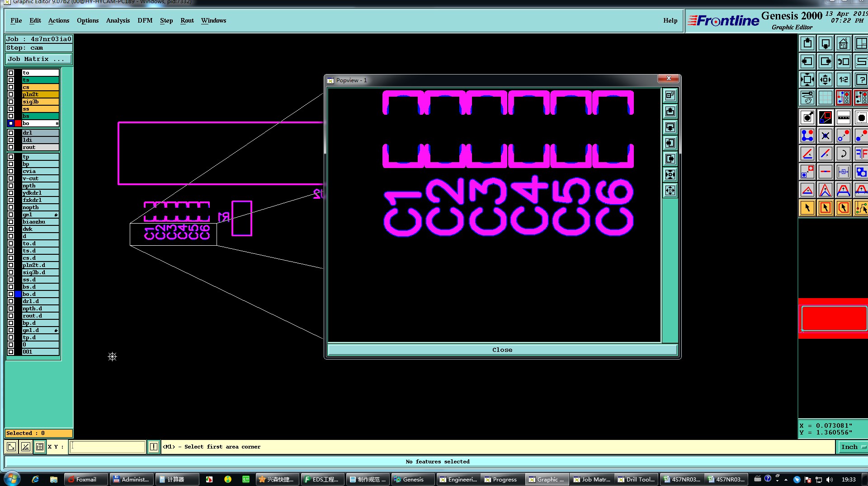Toggle checkbox for layer cs
This screenshot has width=868, height=486.
click(11, 87)
